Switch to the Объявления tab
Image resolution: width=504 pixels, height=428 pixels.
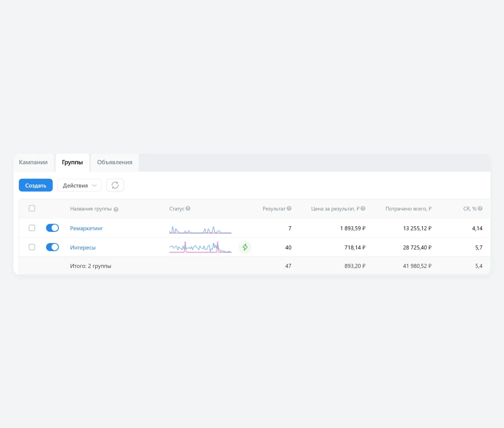coord(115,162)
